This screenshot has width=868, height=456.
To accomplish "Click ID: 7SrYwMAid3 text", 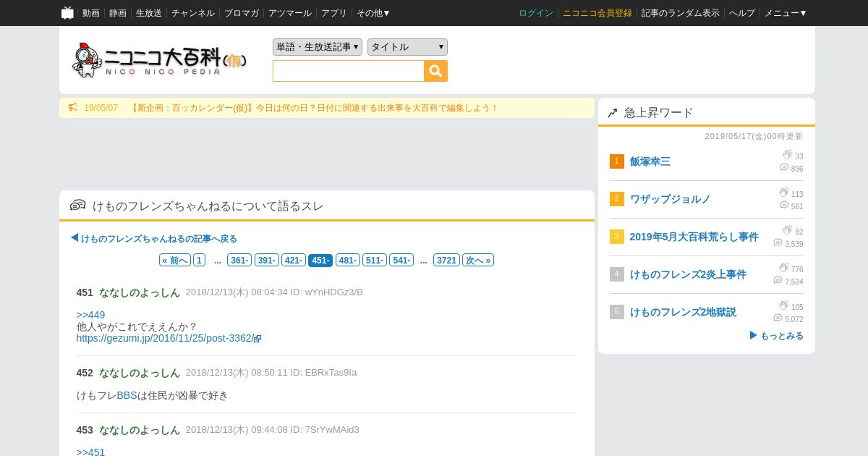I will 325,430.
